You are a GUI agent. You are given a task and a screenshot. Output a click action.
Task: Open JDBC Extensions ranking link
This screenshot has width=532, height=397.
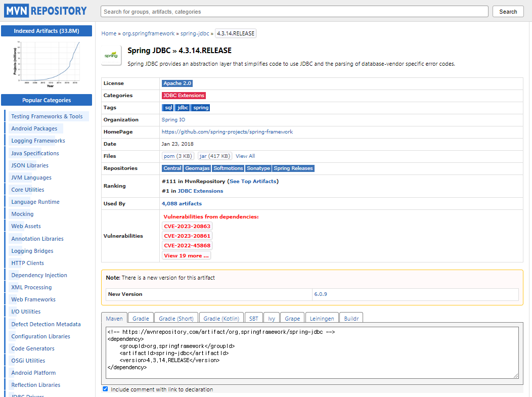pyautogui.click(x=200, y=191)
